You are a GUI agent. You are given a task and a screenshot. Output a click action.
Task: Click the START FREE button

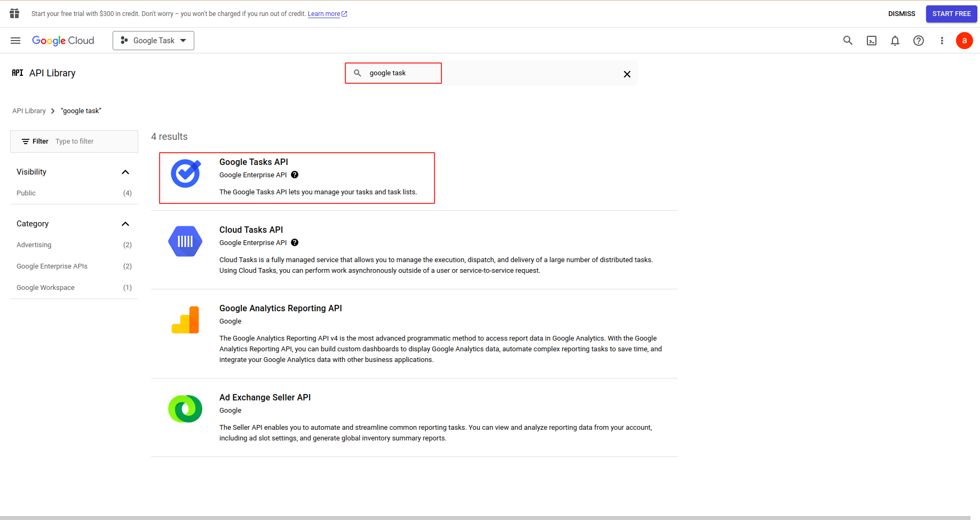coord(951,14)
